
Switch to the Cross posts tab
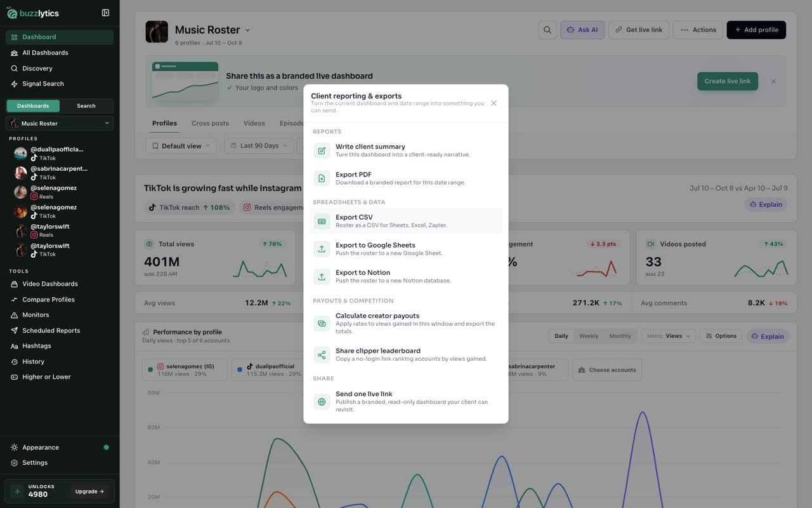[210, 123]
